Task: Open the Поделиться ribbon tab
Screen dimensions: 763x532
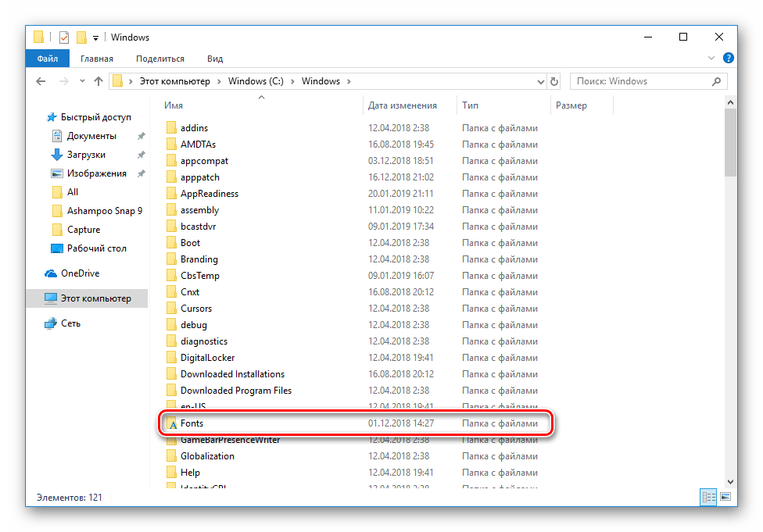Action: coord(159,59)
